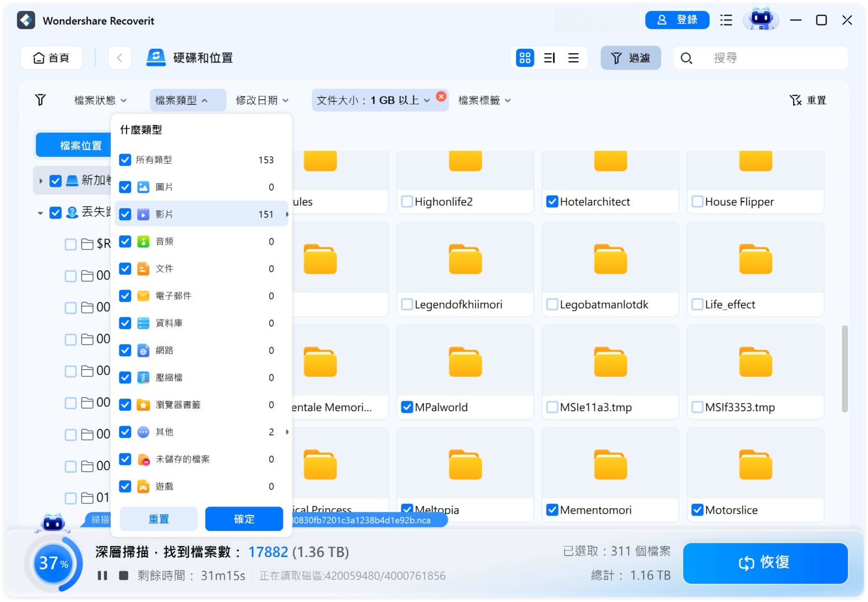Select the 資料庫 type row

(201, 323)
